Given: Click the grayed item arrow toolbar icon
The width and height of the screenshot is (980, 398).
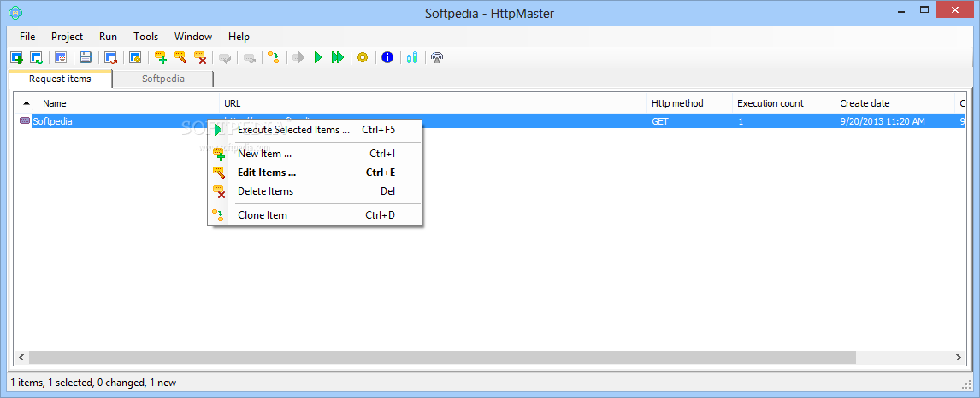Looking at the screenshot, I should tap(250, 57).
